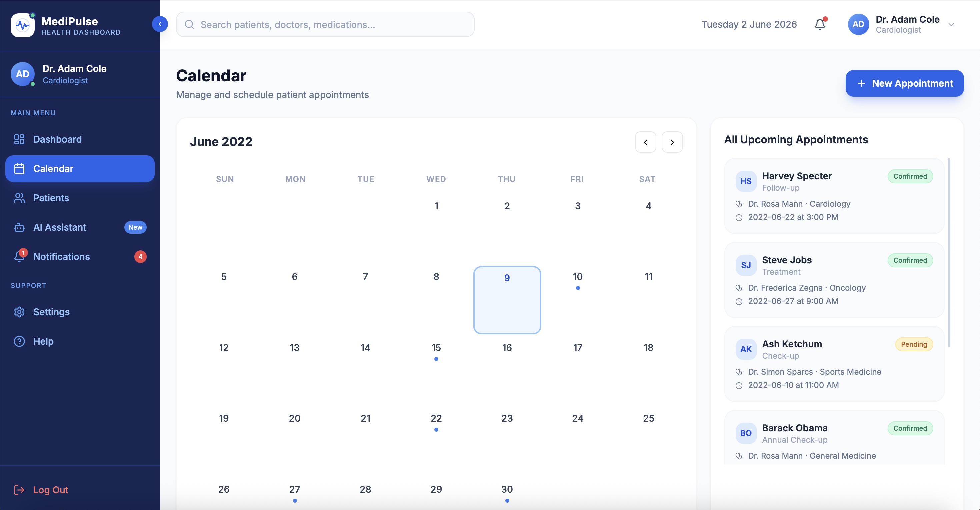This screenshot has height=510, width=980.
Task: Open notifications via the top bell icon
Action: [x=820, y=24]
